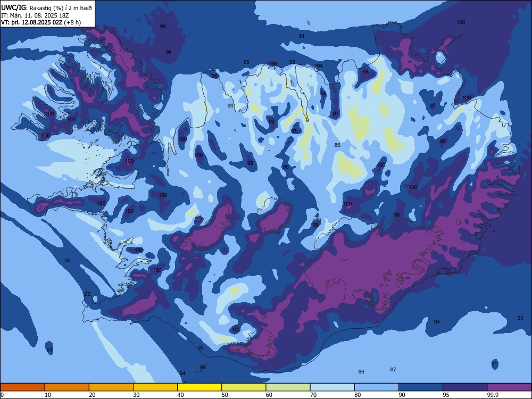The width and height of the screenshot is (532, 399).
Task: Click the '70' legend scale label
Action: click(313, 395)
